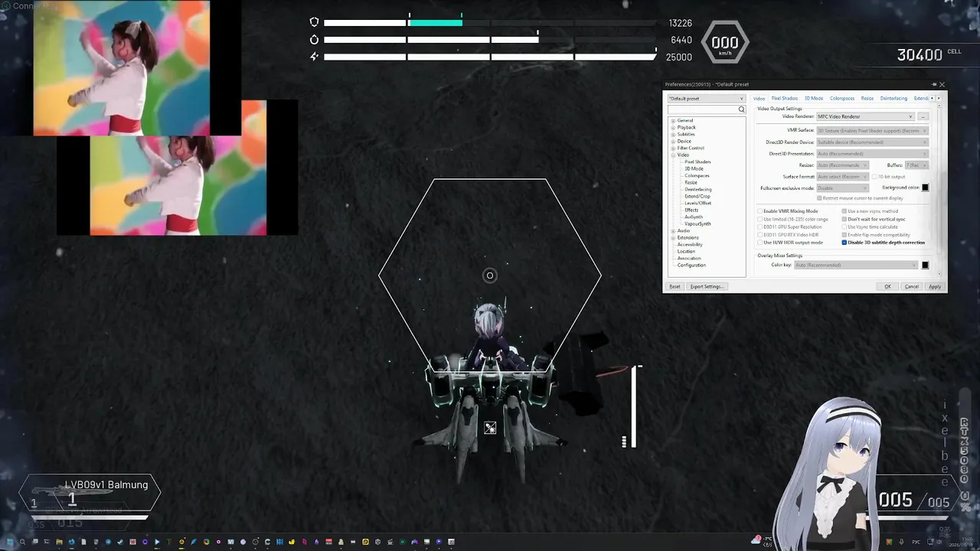Click the Apply button
The image size is (980, 551).
pos(935,286)
